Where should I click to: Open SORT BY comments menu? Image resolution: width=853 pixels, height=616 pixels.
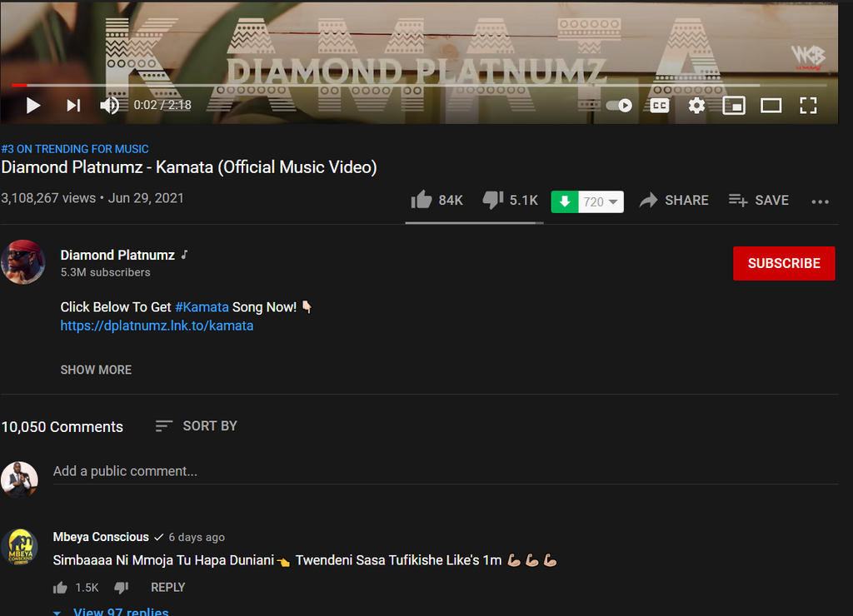[196, 425]
